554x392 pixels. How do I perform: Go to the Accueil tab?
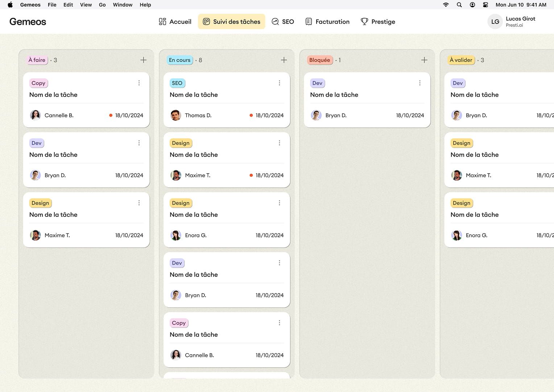(175, 22)
